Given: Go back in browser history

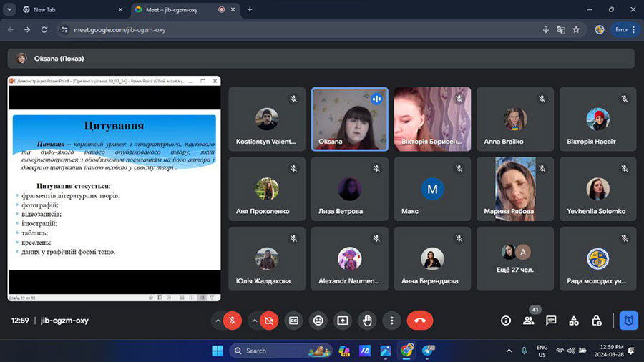Looking at the screenshot, I should pyautogui.click(x=11, y=29).
